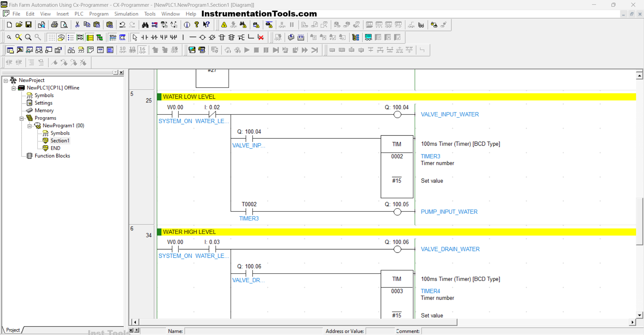The height and width of the screenshot is (335, 644).
Task: Click the Compile Program icon with down arrow
Action: [x=291, y=37]
